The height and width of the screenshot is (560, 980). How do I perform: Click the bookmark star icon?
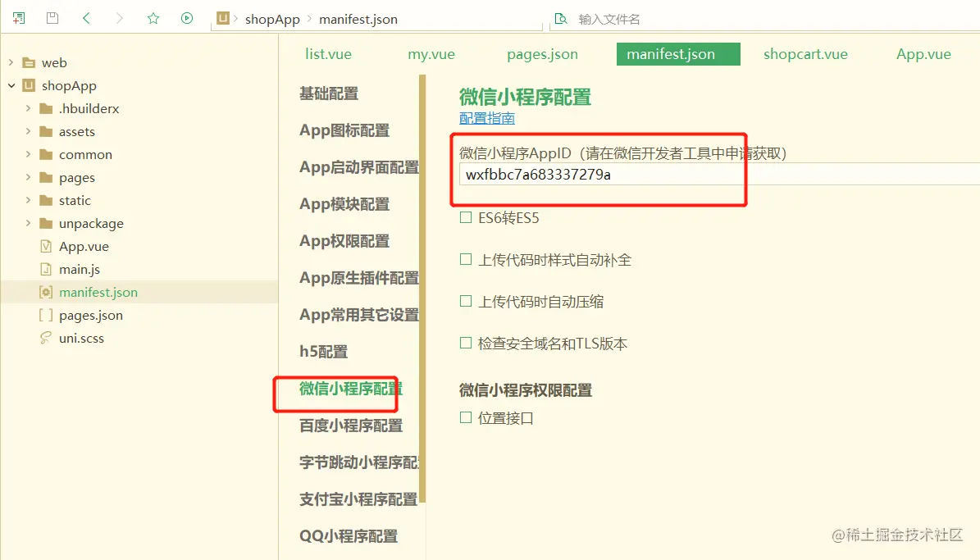(153, 18)
